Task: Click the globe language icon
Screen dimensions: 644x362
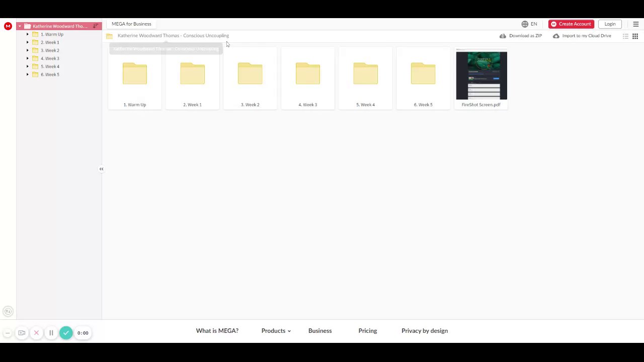Action: (525, 24)
